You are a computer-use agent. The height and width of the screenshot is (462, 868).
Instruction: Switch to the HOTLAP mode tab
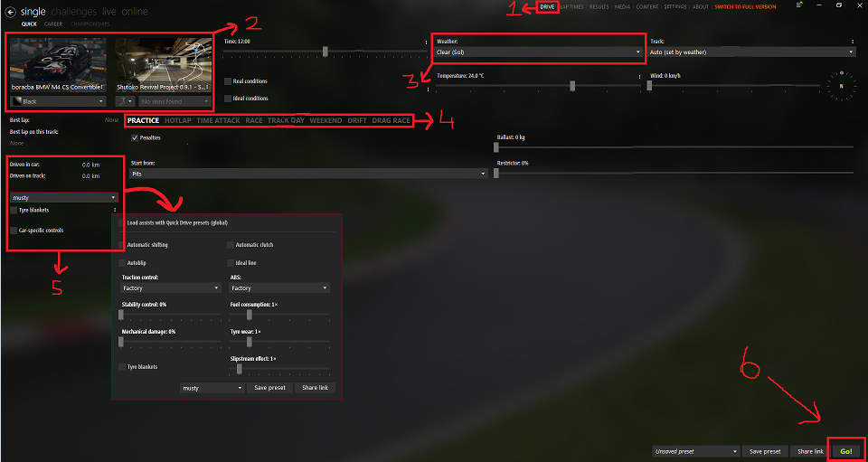(x=178, y=120)
